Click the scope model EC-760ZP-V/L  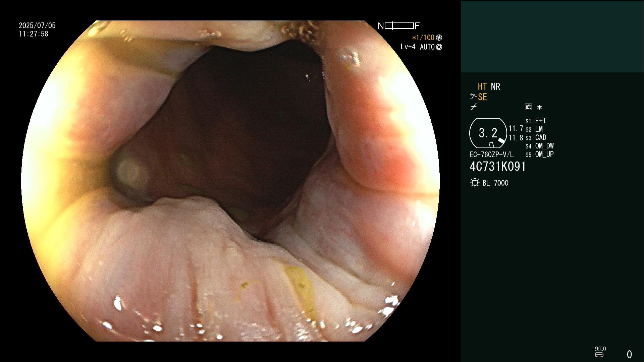[491, 155]
